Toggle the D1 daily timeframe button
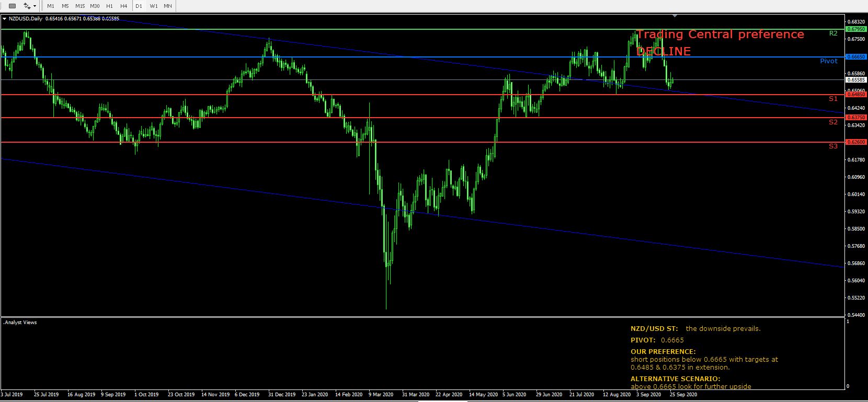Screen dimensions: 868x402 [x=139, y=6]
